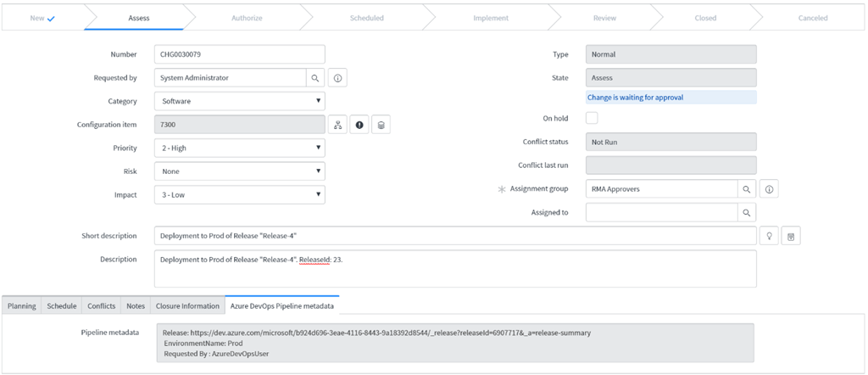The width and height of the screenshot is (868, 375).
Task: Open the Notes tab
Action: click(136, 305)
